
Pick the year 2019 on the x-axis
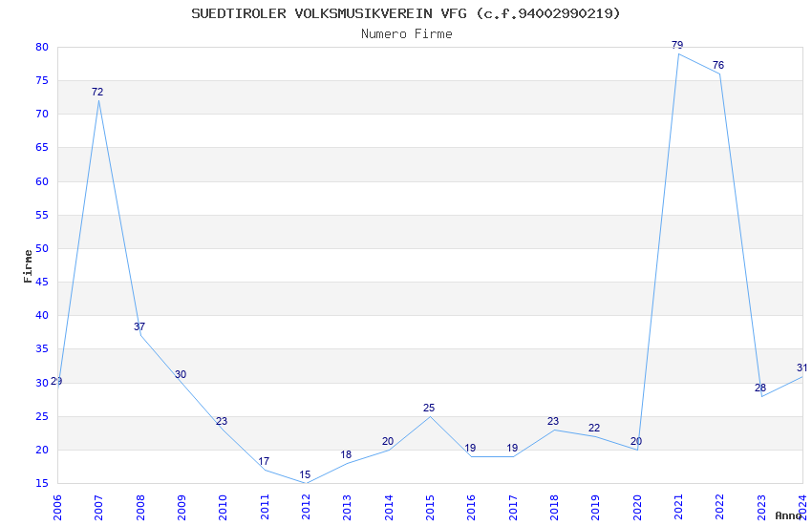pyautogui.click(x=595, y=508)
